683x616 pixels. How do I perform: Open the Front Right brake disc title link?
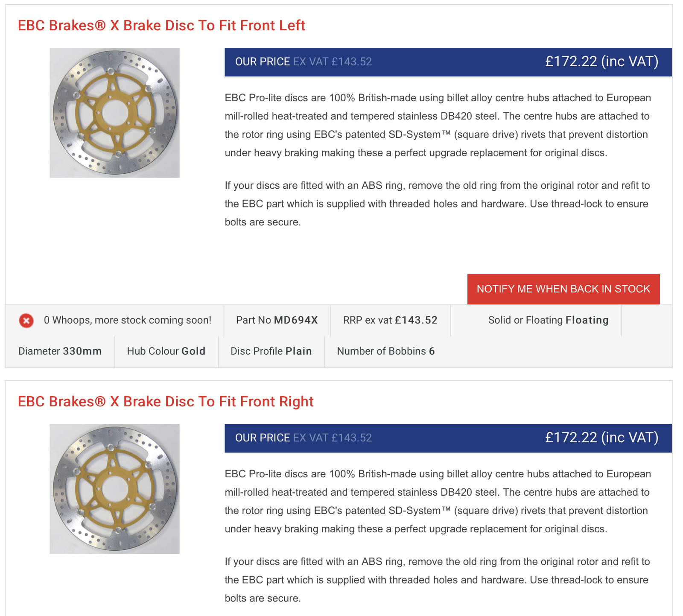[166, 402]
